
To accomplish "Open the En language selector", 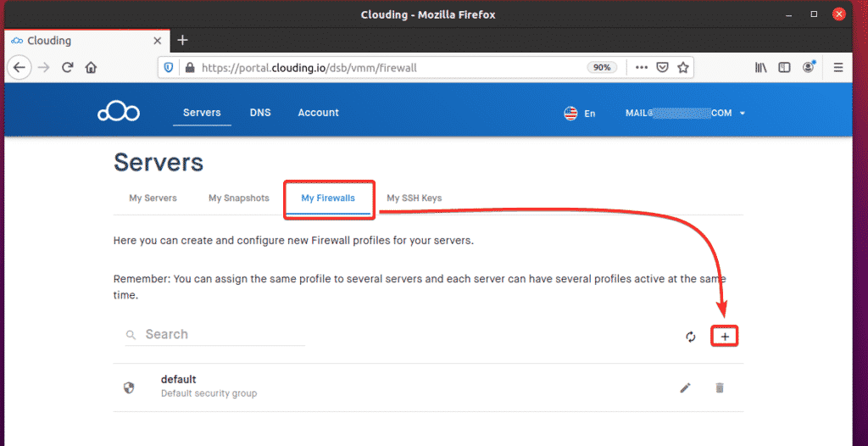I will [580, 113].
